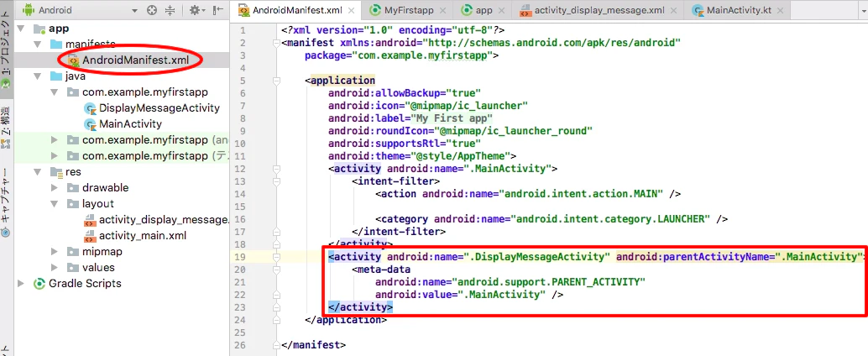Open the Project panel gear settings menu
The height and width of the screenshot is (356, 868).
coord(197,11)
